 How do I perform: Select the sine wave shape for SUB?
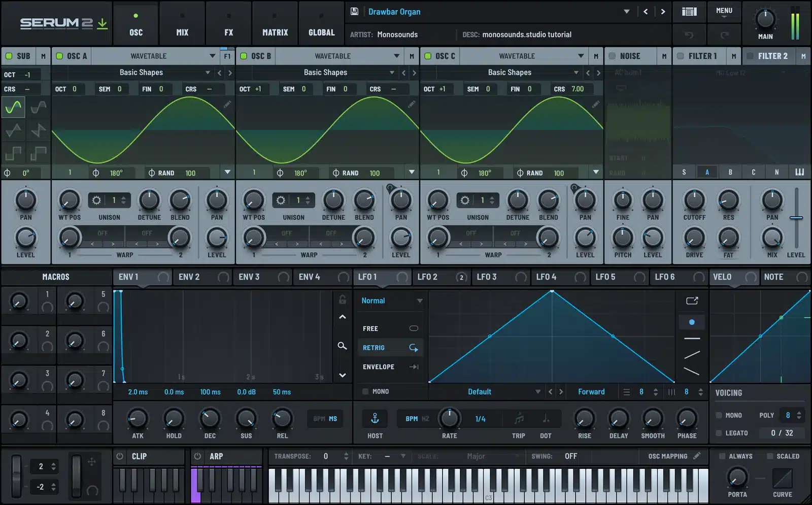click(x=13, y=107)
